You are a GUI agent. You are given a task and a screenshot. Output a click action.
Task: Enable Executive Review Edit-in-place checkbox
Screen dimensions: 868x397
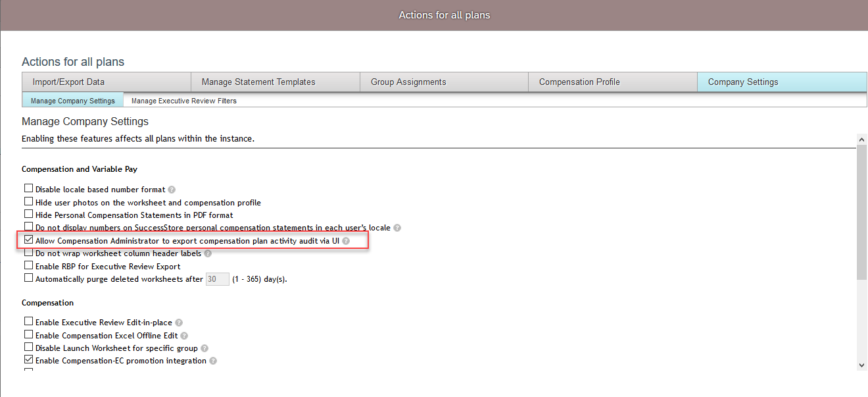28,322
